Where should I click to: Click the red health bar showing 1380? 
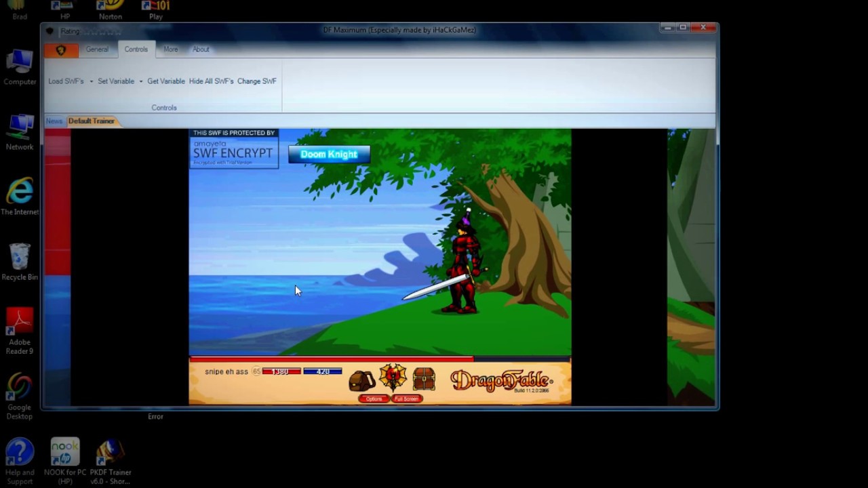coord(281,371)
